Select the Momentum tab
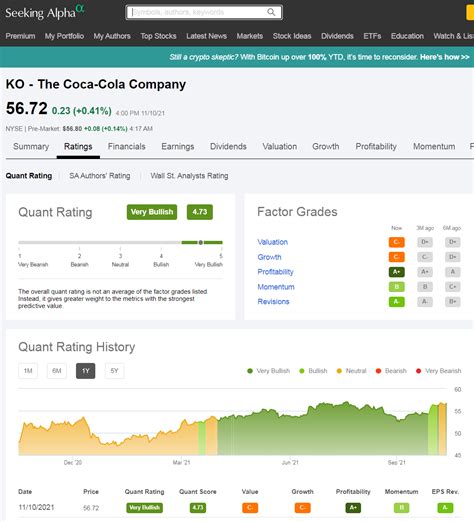Viewport: 474px width, 522px height. coord(434,146)
